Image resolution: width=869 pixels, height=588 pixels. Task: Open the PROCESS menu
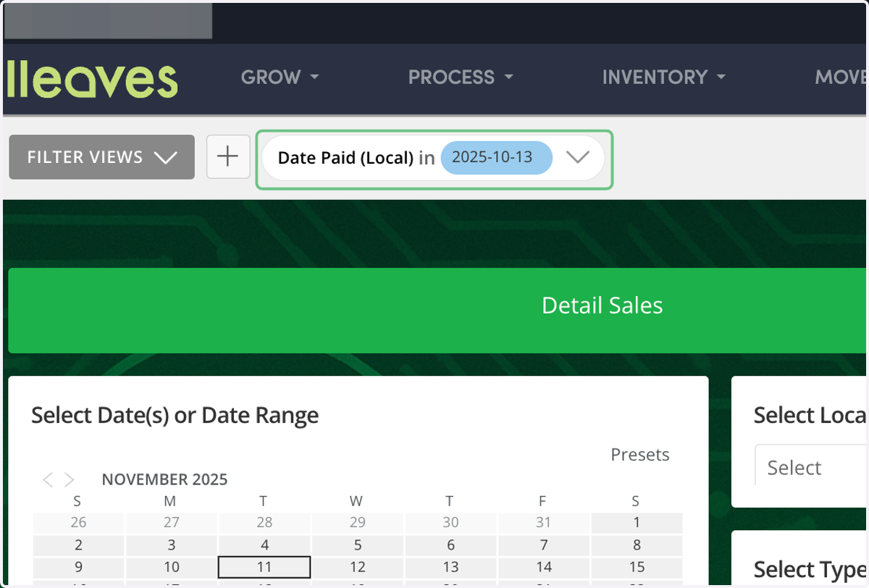(461, 77)
